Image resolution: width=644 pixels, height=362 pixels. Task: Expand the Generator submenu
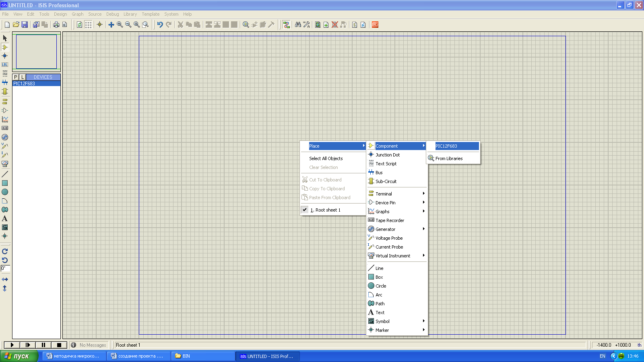coord(396,229)
